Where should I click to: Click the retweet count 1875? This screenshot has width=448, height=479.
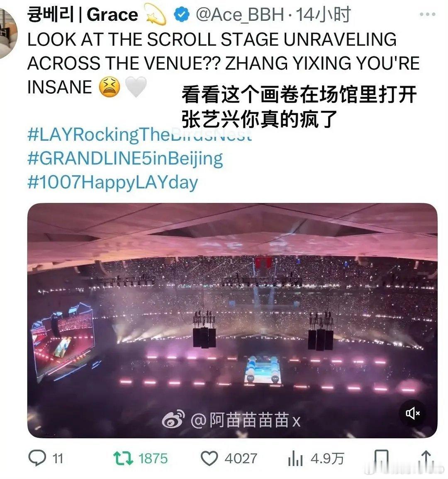click(153, 459)
